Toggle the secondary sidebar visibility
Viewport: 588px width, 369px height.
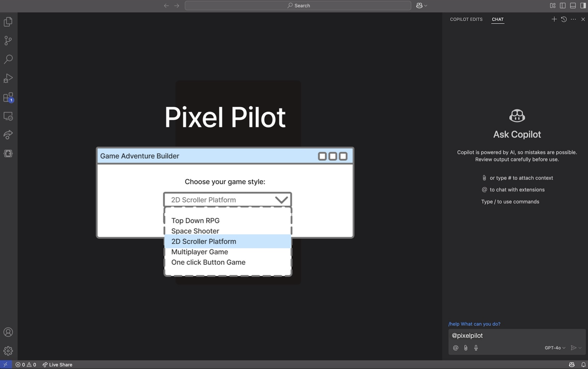583,6
